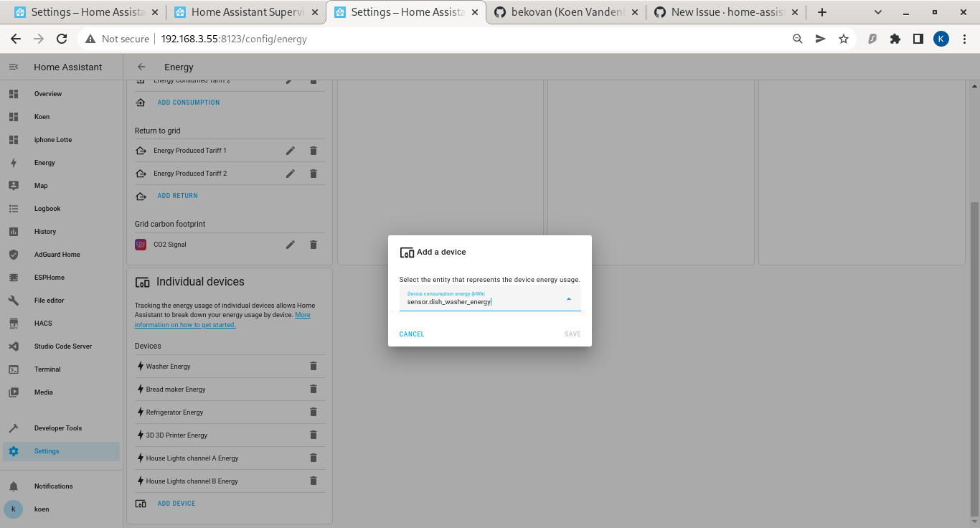Edit Energy Produced Tariff 1 with the pencil icon
Image resolution: width=980 pixels, height=528 pixels.
coord(290,151)
